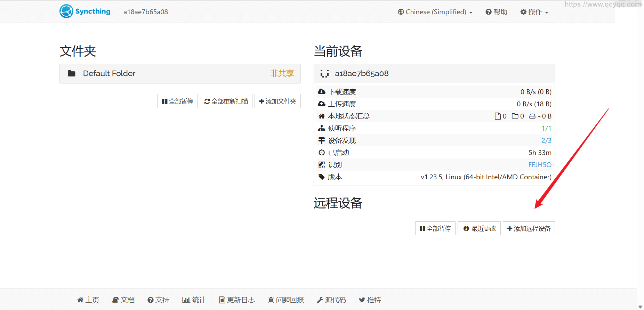Open the 更新日志 changelog footer link
The image size is (644, 310).
237,300
